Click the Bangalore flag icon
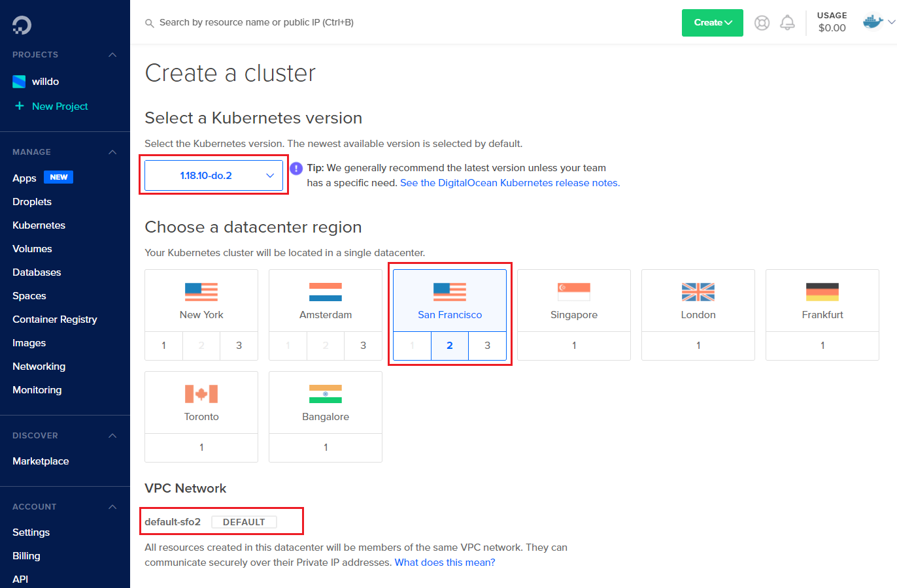 (326, 394)
